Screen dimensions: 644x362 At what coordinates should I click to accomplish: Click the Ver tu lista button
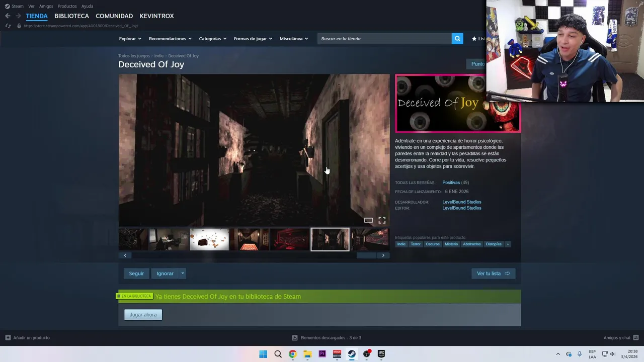click(x=493, y=274)
